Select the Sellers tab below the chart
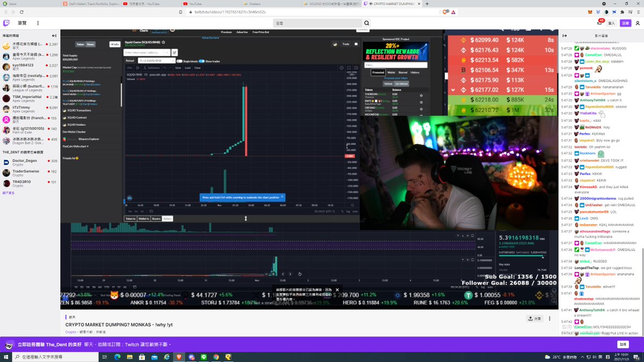The width and height of the screenshot is (644, 362). tap(167, 219)
